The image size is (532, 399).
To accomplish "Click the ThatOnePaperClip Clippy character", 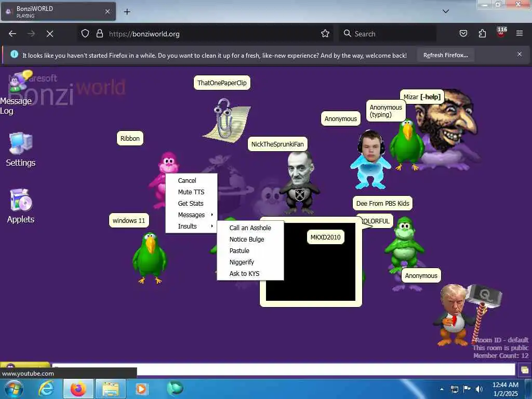I will click(227, 120).
